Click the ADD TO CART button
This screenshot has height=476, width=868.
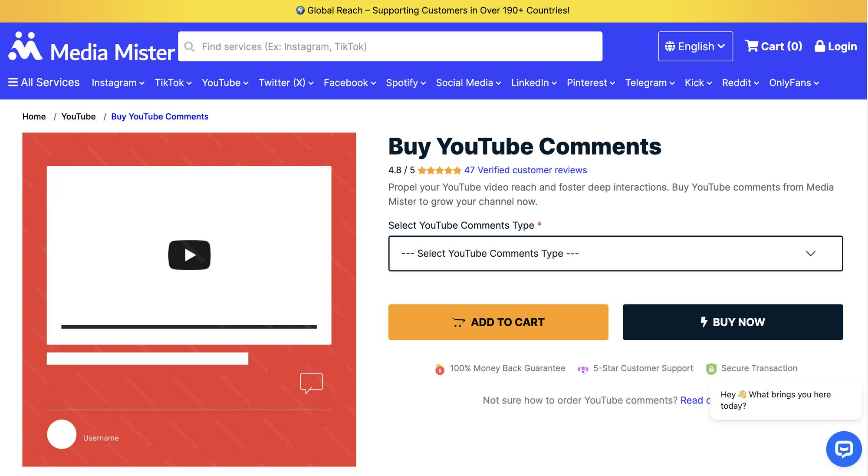(498, 322)
